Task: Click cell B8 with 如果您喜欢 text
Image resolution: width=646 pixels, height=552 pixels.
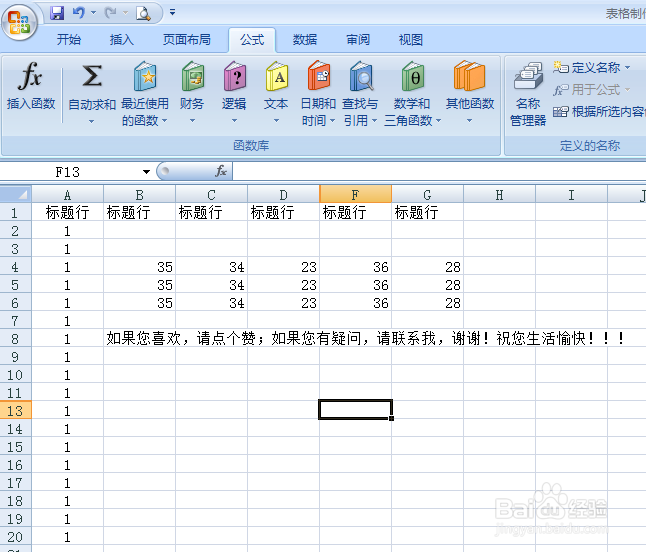Action: pos(139,339)
